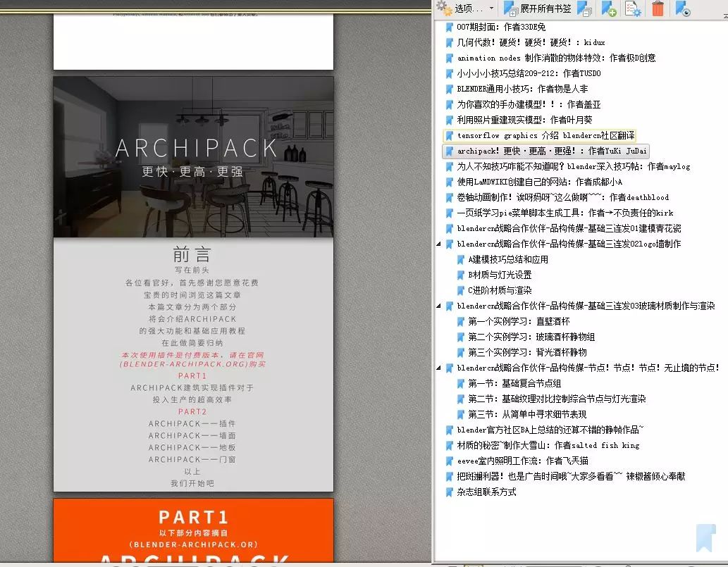Open sub-bookmark A建模技巧总结和应用
Image resolution: width=728 pixels, height=567 pixels.
point(508,259)
